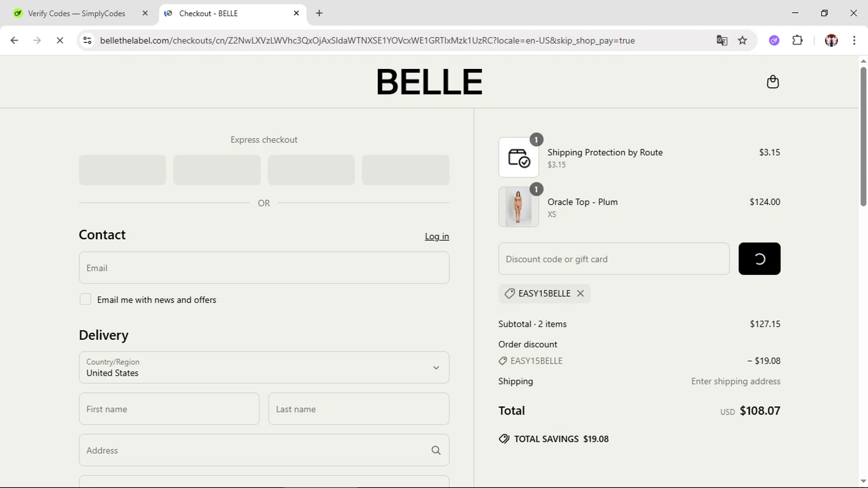Open the Extensions puzzle icon
868x488 pixels.
pos(797,41)
